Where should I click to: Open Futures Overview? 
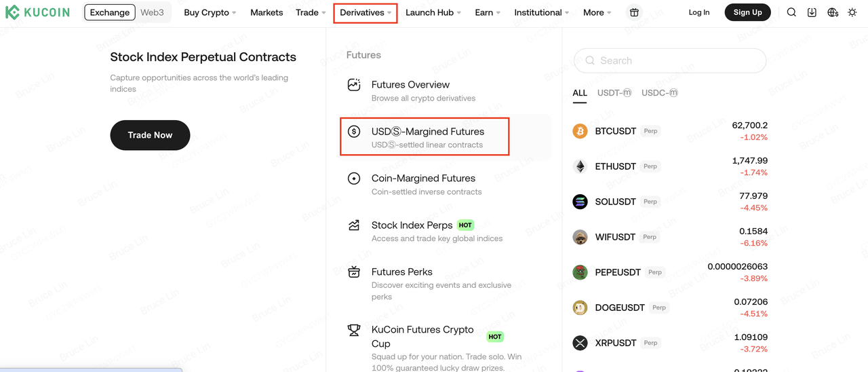pyautogui.click(x=446, y=91)
